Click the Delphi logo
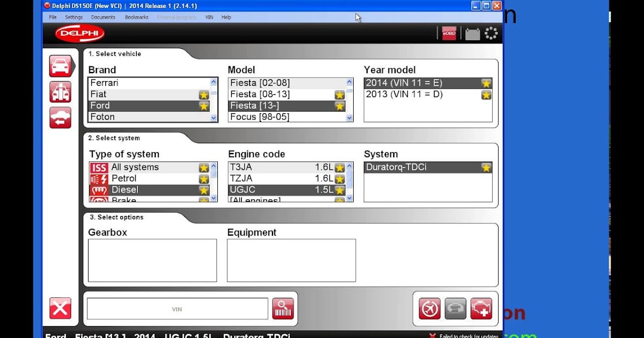The width and height of the screenshot is (644, 338). pyautogui.click(x=79, y=34)
